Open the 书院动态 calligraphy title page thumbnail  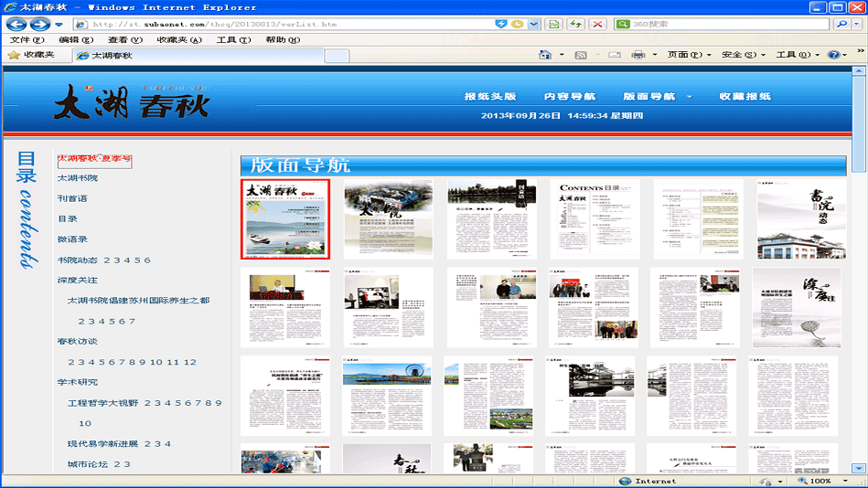tap(801, 219)
